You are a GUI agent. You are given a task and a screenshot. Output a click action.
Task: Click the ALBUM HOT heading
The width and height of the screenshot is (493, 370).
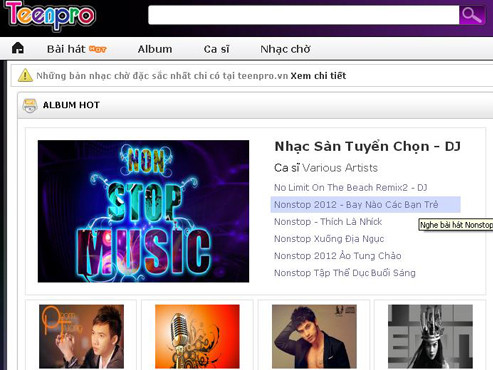[71, 105]
